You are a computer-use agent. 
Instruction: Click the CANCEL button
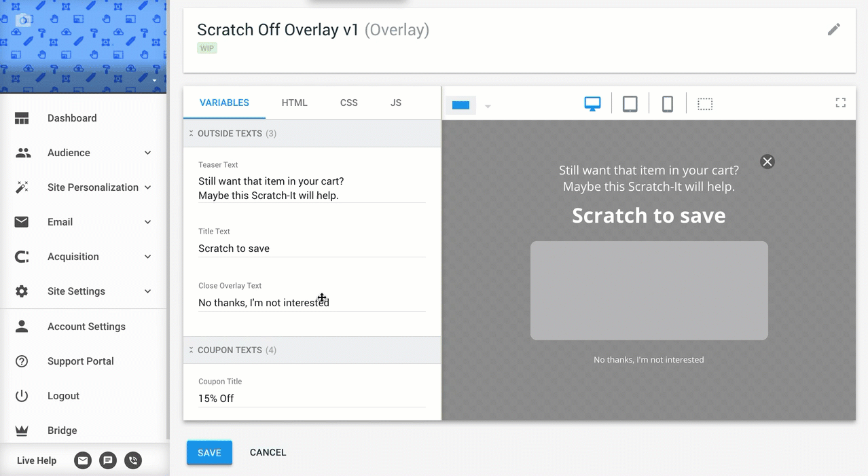268,453
